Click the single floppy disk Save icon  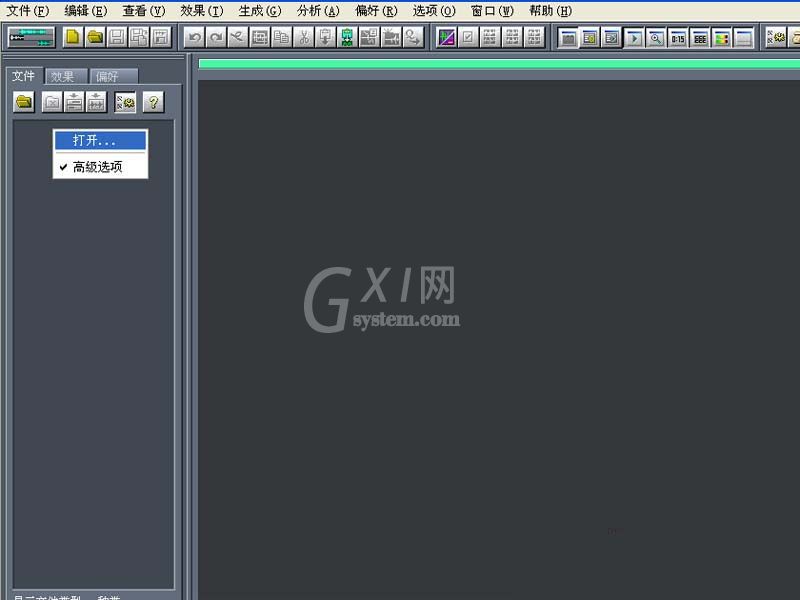pyautogui.click(x=117, y=37)
